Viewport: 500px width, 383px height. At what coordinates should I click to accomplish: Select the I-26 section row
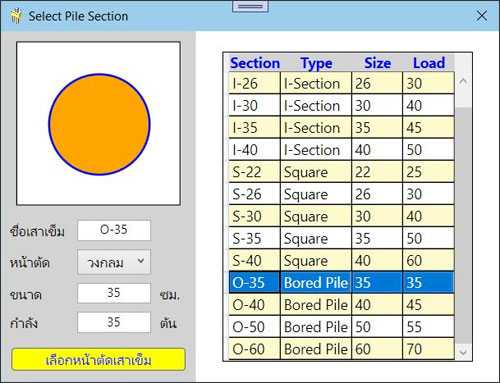[x=342, y=83]
